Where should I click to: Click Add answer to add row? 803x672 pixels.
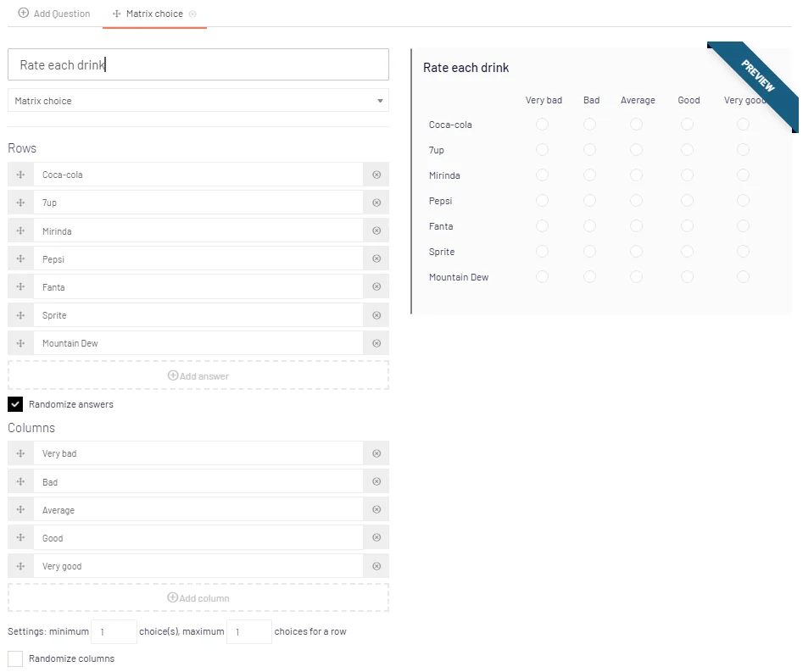coord(198,375)
